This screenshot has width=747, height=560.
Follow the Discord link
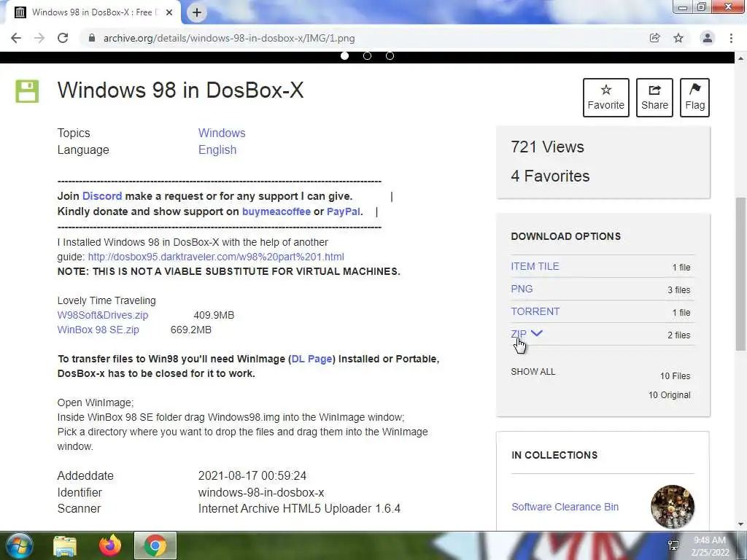(102, 196)
